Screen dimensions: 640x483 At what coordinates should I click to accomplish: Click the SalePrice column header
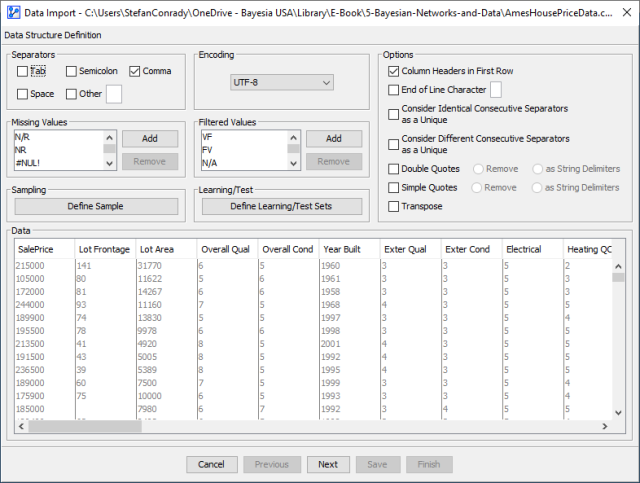44,249
